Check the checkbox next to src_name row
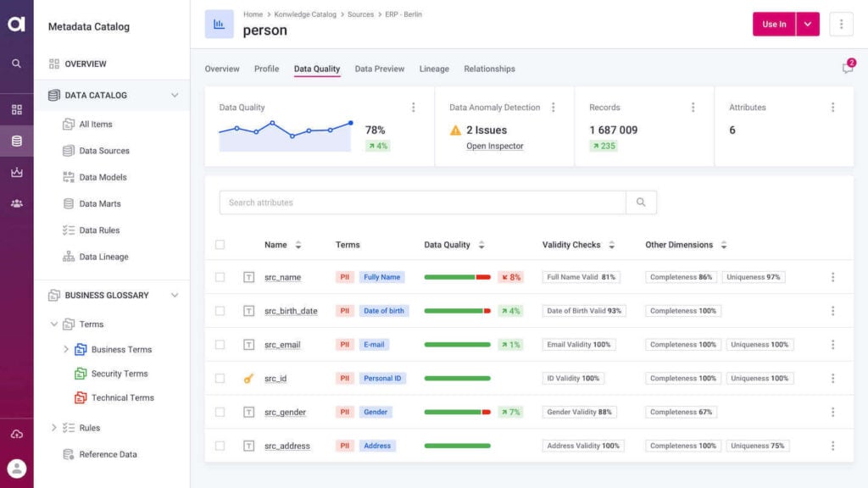868x488 pixels. pyautogui.click(x=220, y=277)
